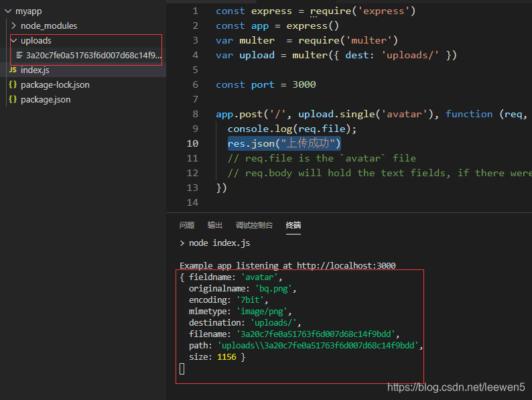The width and height of the screenshot is (532, 400).
Task: Open the http://localhost:3000 link in the terminal
Action: pos(346,265)
